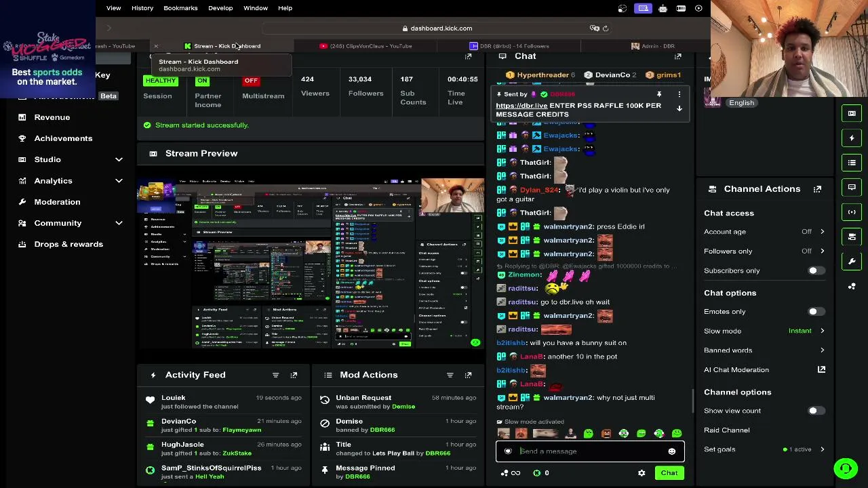Toggle the activity feed lightning icon
Screen dimensions: 868x488
(x=852, y=138)
